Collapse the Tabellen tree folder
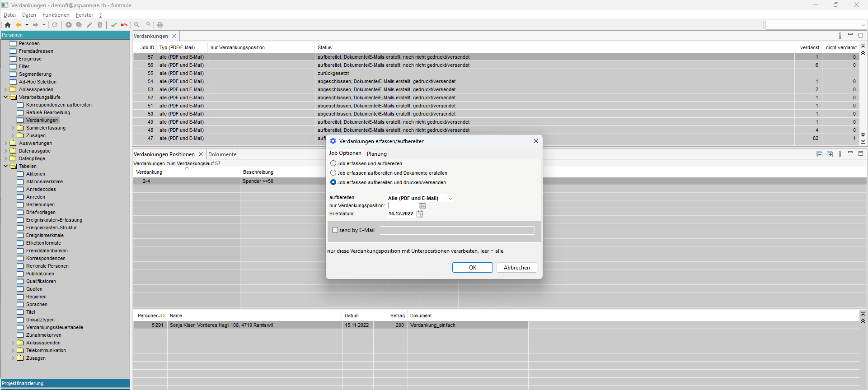Viewport: 868px width, 390px height. [6, 166]
